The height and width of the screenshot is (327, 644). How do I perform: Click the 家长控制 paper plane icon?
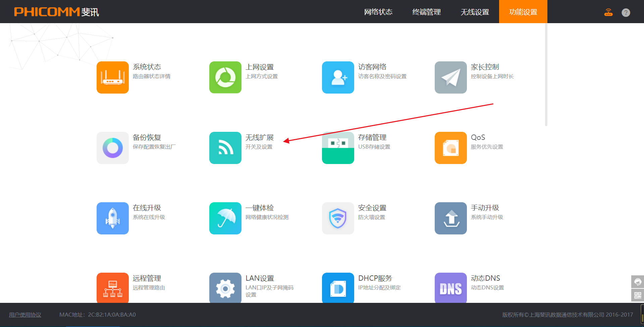click(451, 77)
